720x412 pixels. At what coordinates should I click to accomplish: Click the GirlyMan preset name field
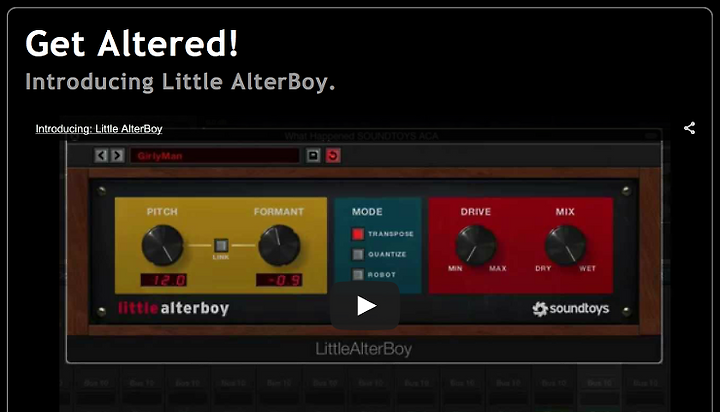click(x=214, y=156)
